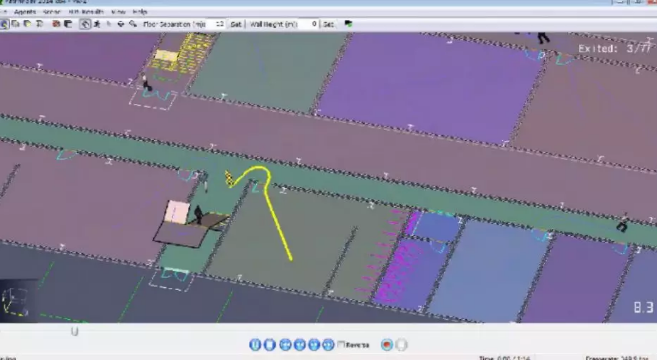Select the agent in the right corridor
The width and height of the screenshot is (657, 360).
tap(622, 224)
